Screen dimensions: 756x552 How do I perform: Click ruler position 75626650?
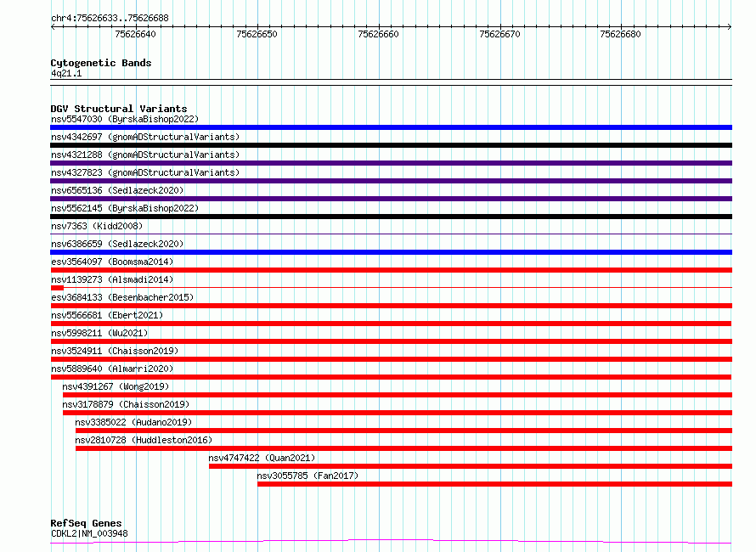tap(257, 34)
